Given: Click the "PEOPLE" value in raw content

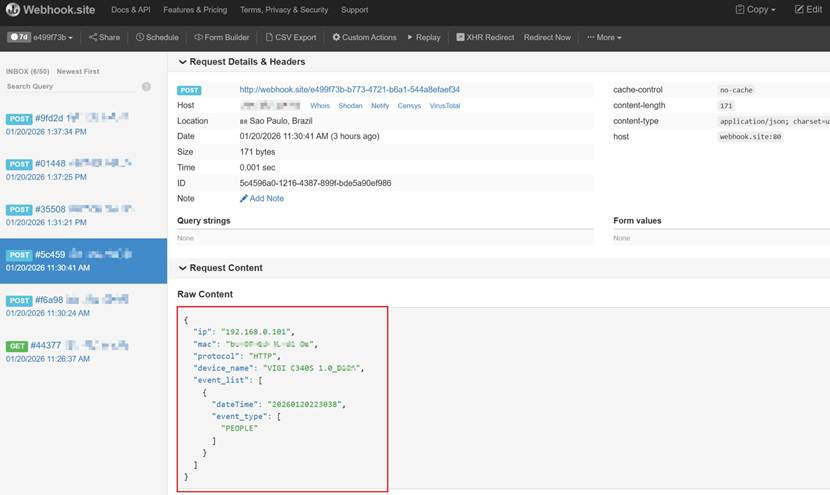Looking at the screenshot, I should (239, 428).
